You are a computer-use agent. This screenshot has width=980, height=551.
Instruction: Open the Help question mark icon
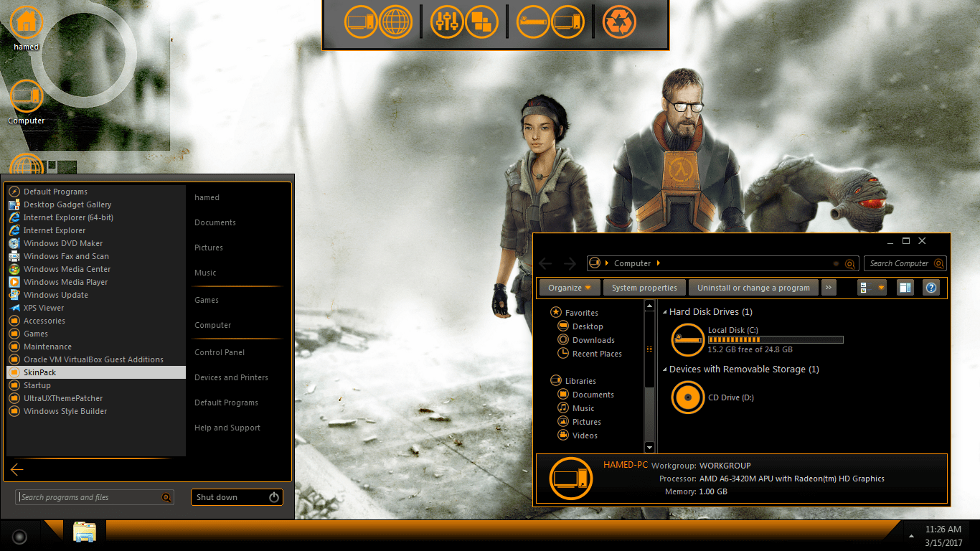[931, 288]
